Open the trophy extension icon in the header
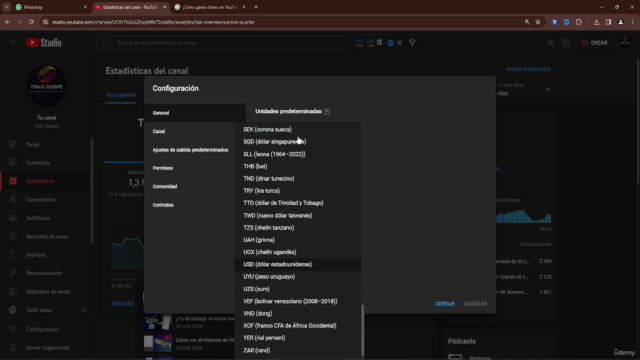This screenshot has height=360, width=640. pyautogui.click(x=412, y=42)
